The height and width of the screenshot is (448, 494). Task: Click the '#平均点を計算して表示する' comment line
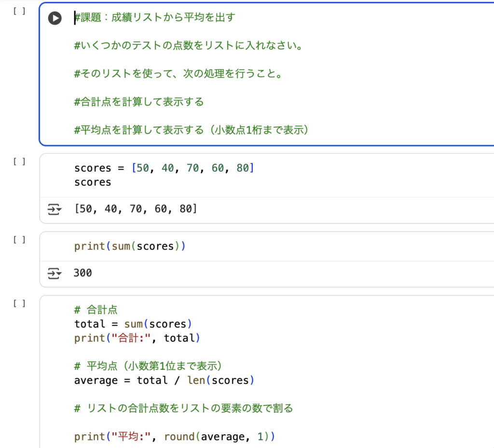[x=191, y=130]
